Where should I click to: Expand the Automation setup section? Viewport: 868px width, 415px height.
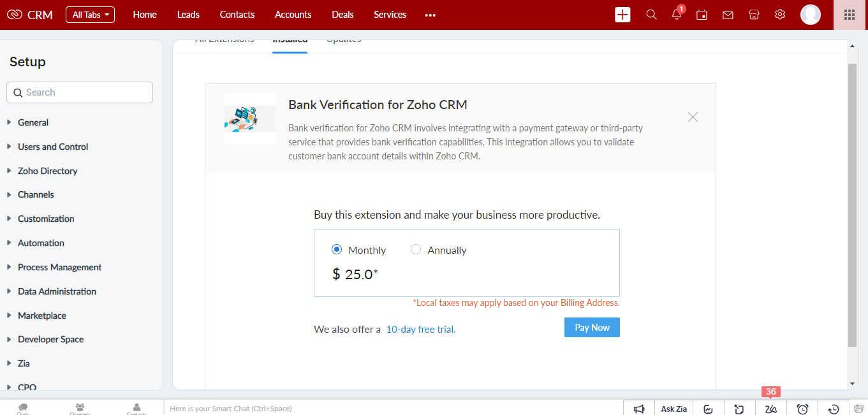point(41,243)
